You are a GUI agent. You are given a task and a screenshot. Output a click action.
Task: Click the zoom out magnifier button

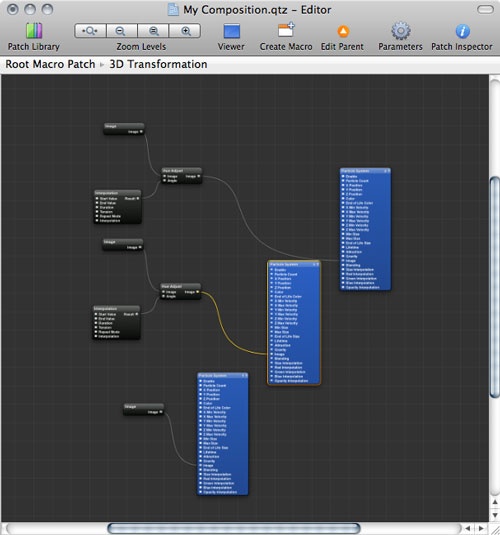click(122, 31)
